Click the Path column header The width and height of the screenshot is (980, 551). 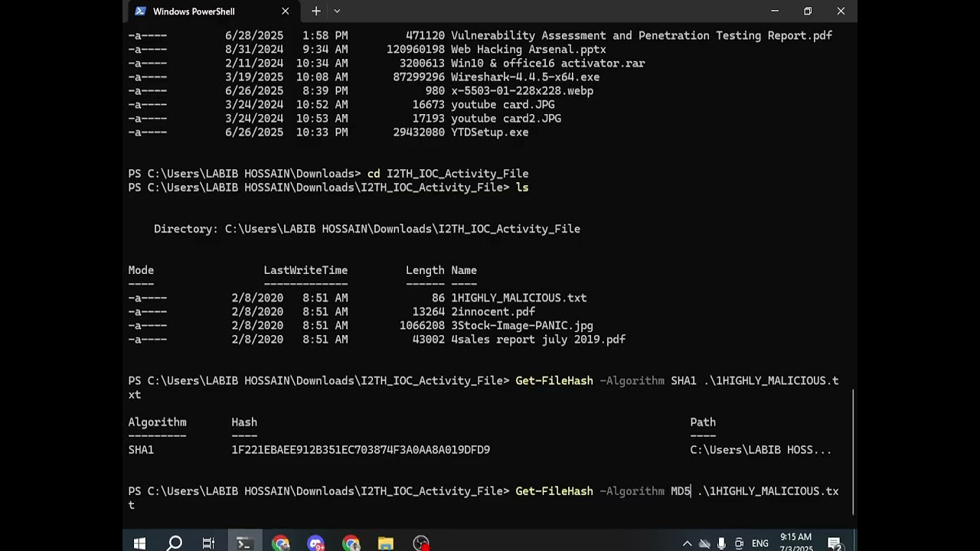[x=703, y=422]
